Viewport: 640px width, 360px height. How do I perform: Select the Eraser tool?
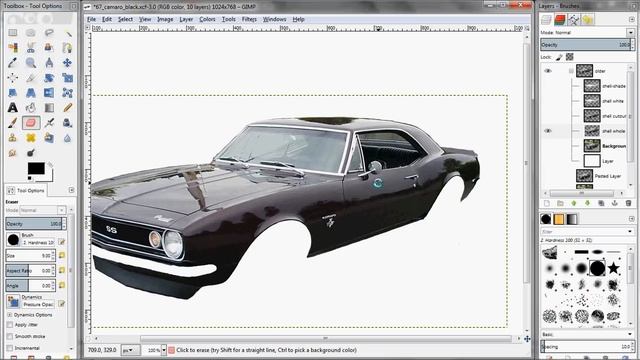point(31,122)
